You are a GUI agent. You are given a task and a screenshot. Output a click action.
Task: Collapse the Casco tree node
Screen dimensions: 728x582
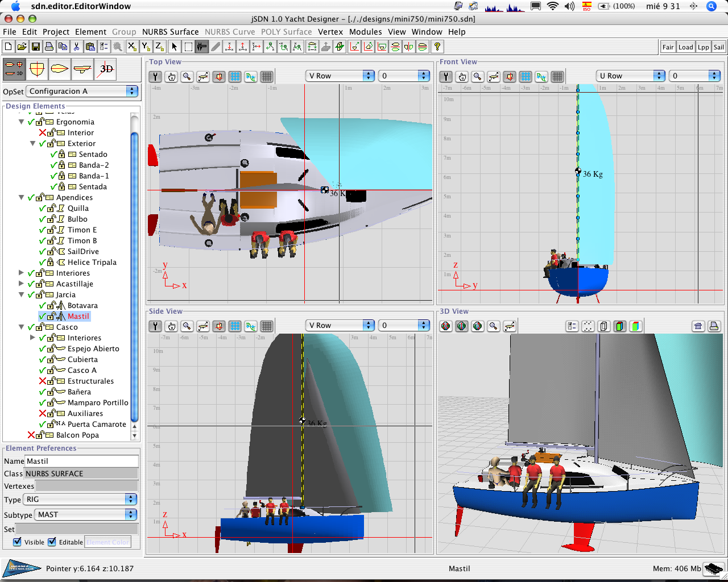coord(22,327)
